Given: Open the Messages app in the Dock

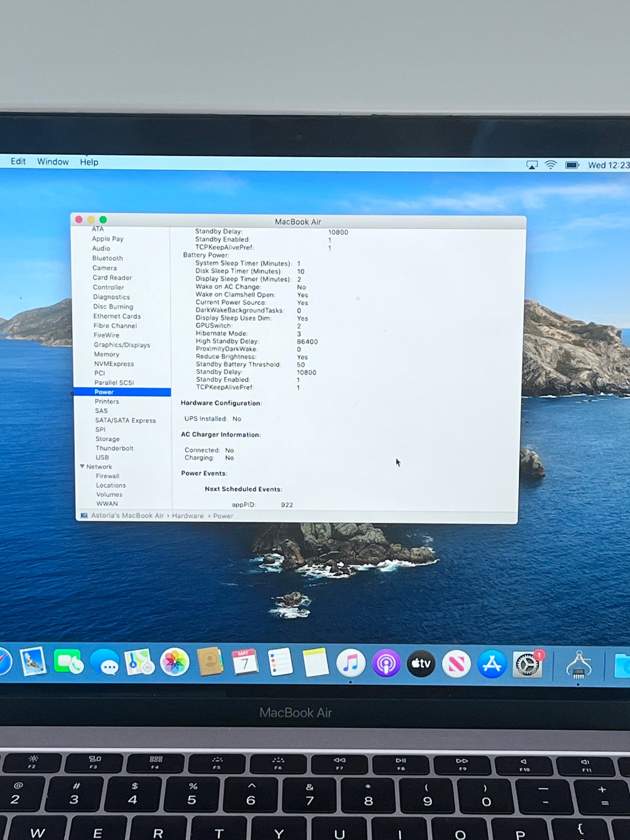Looking at the screenshot, I should click(105, 663).
